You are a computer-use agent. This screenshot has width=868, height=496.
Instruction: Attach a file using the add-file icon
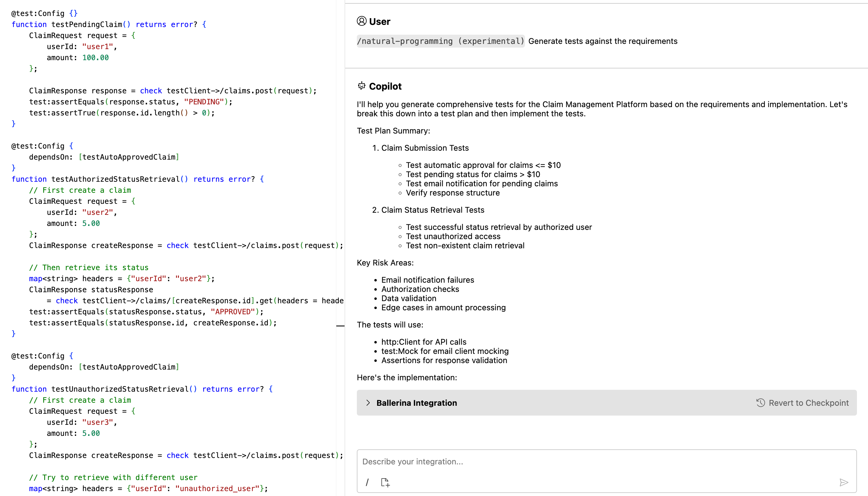tap(385, 482)
